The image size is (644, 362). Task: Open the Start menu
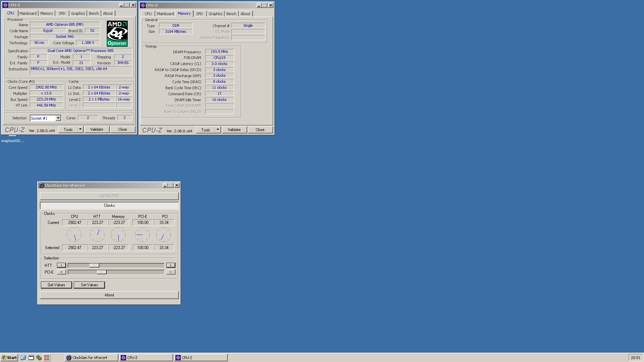coord(9,358)
